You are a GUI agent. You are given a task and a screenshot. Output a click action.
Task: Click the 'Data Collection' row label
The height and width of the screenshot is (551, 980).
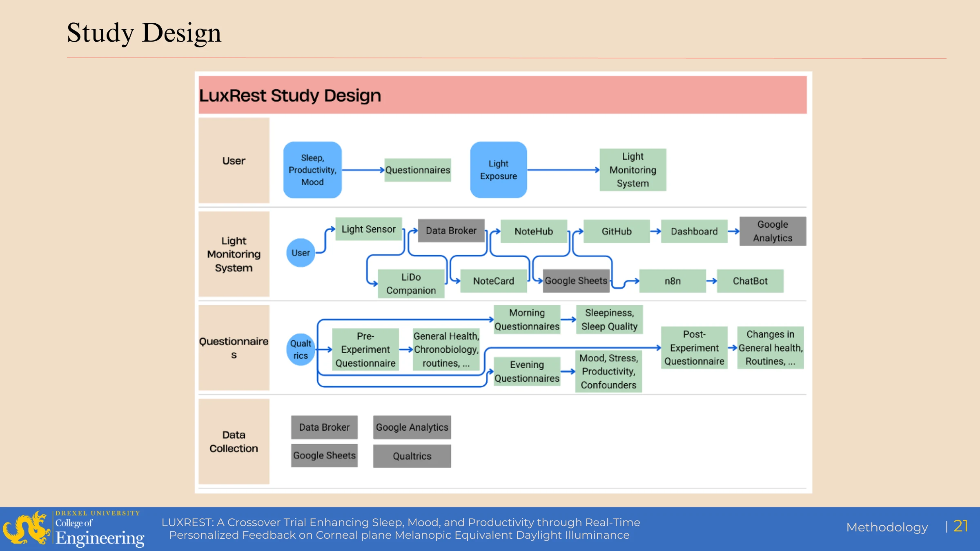(x=234, y=442)
